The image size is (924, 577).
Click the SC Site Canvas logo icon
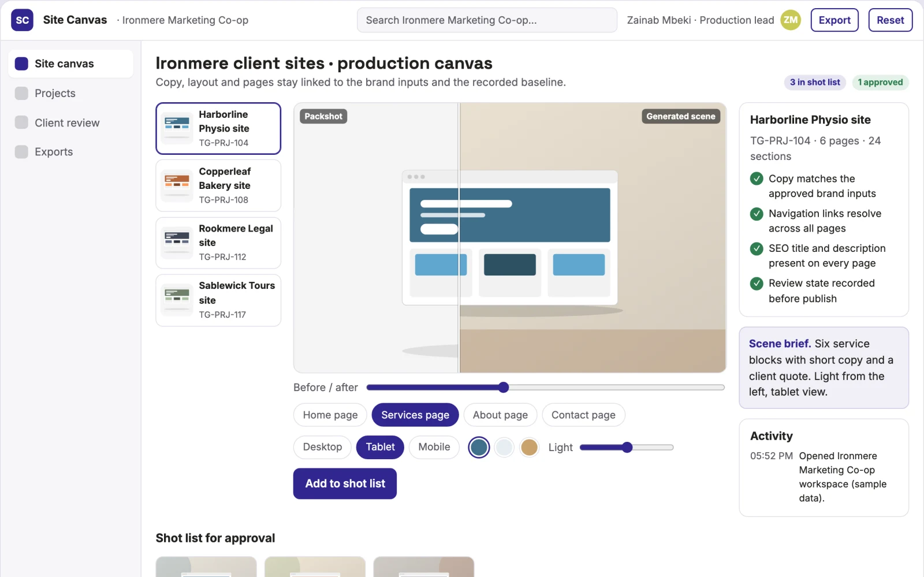tap(23, 20)
